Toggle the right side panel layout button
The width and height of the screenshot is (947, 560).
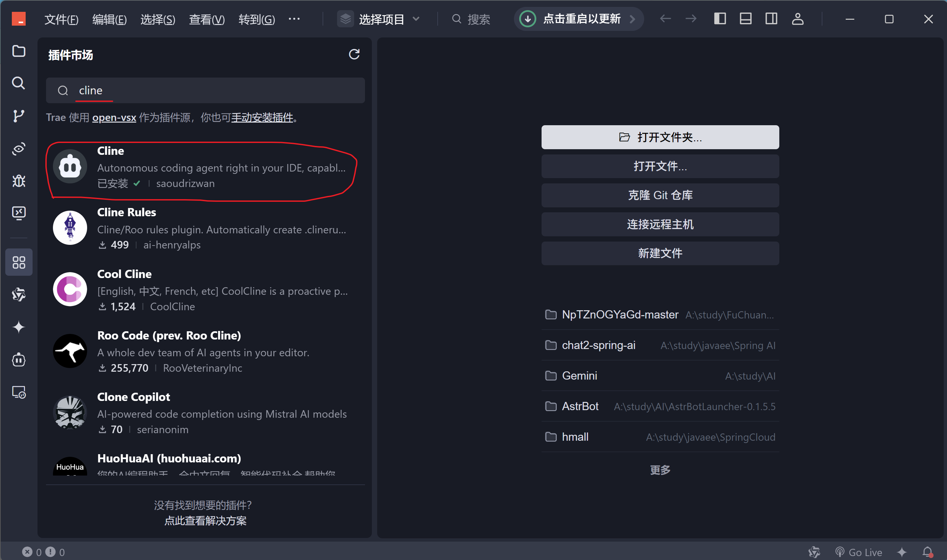coord(771,18)
